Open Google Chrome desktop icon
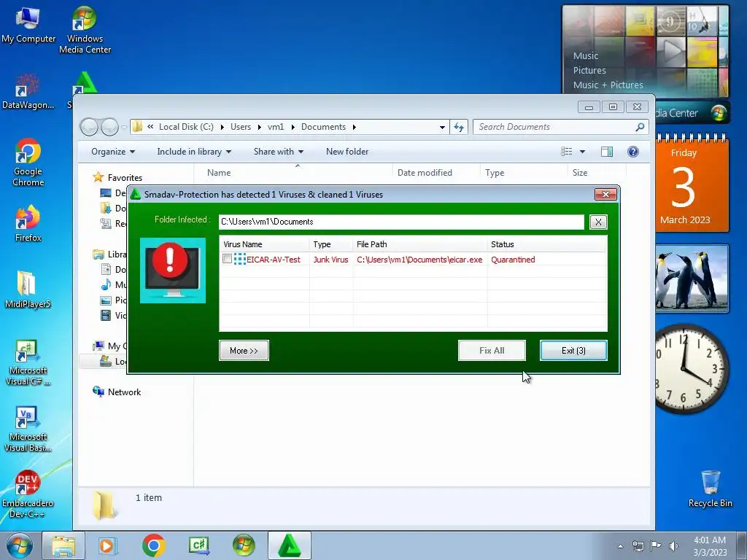Screen dimensions: 747x560 tap(28, 163)
